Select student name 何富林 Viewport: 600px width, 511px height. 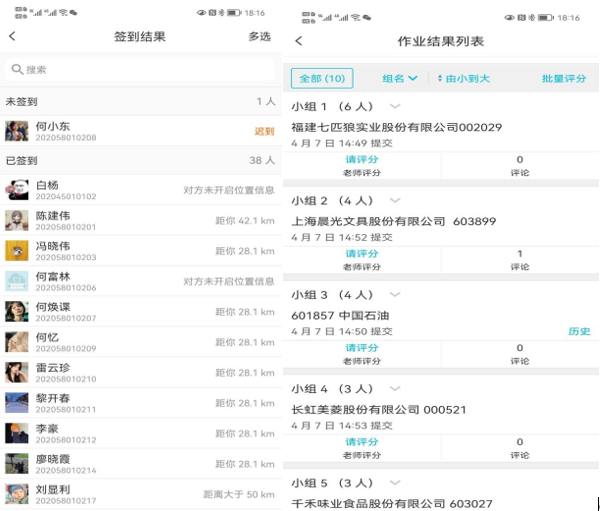coord(53,276)
